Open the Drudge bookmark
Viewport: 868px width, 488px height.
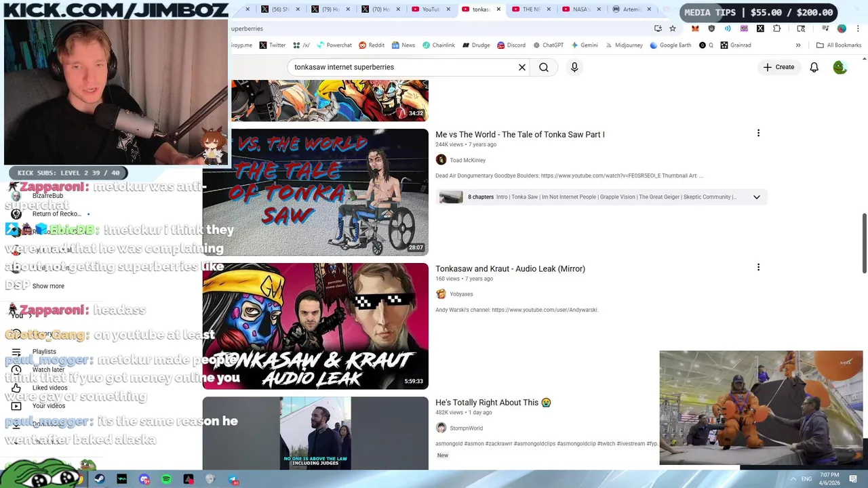coord(476,45)
